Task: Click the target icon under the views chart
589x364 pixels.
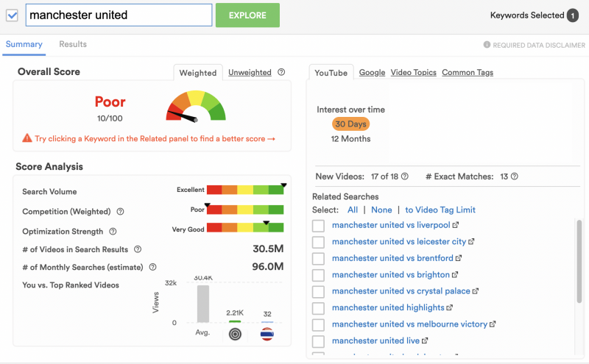Action: 235,334
